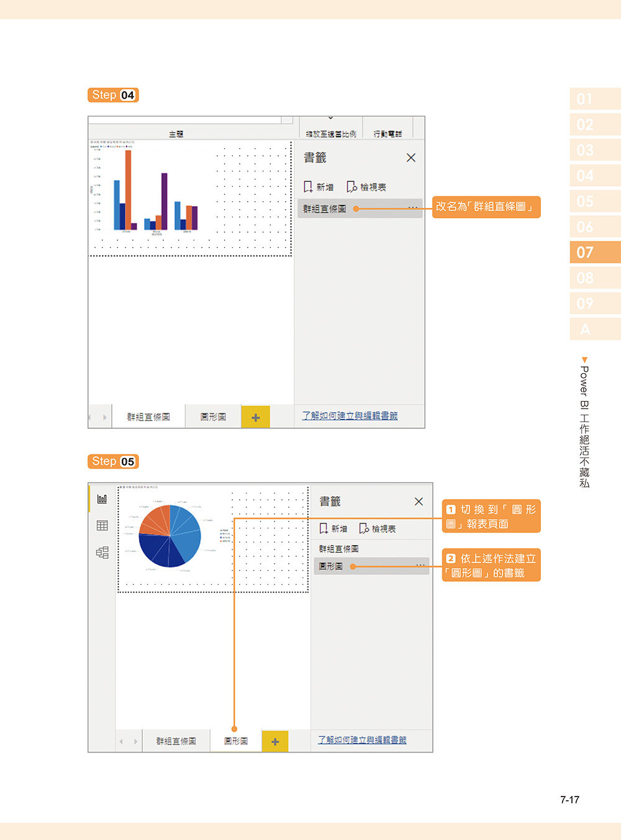Viewport: 621px width, 840px height.
Task: Close the 書籤 panel with the X
Action: [410, 158]
